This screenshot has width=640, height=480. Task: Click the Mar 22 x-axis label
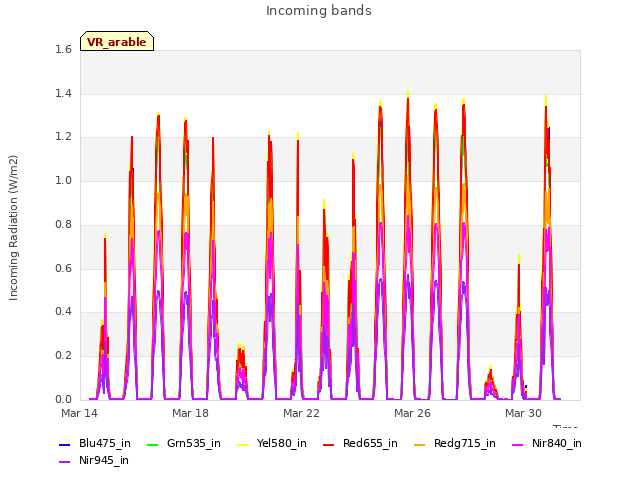coord(301,413)
